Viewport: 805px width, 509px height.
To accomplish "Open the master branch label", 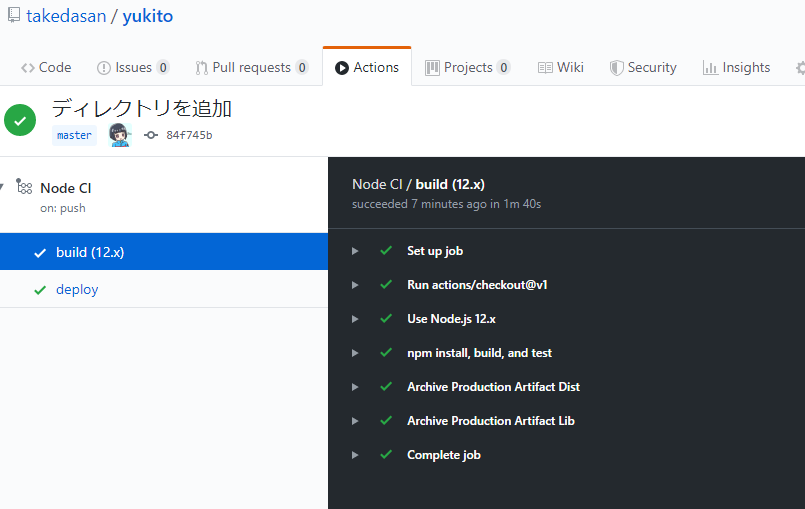I will (x=74, y=135).
